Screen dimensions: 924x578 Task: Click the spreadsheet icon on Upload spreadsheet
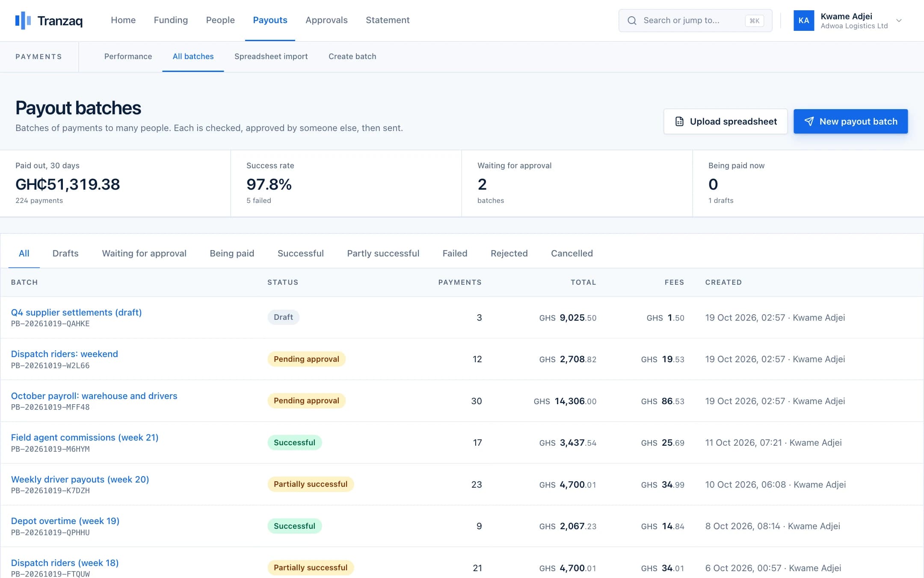[x=679, y=122]
